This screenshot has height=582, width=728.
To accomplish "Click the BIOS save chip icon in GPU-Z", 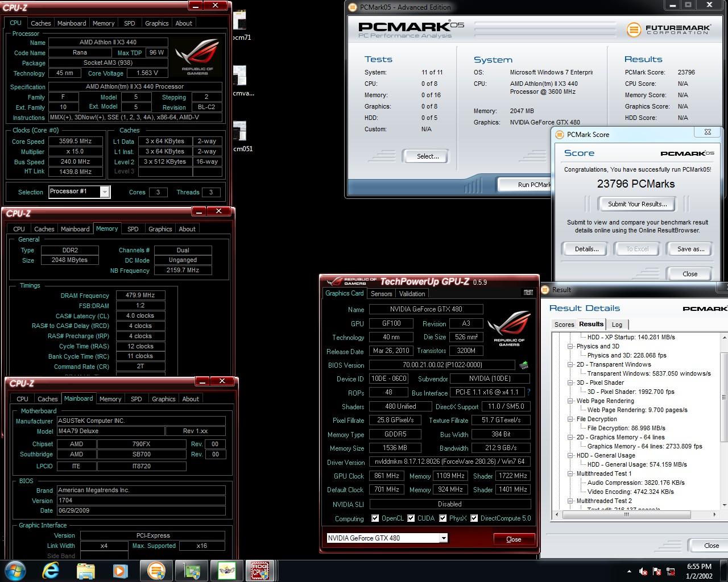I will (523, 365).
